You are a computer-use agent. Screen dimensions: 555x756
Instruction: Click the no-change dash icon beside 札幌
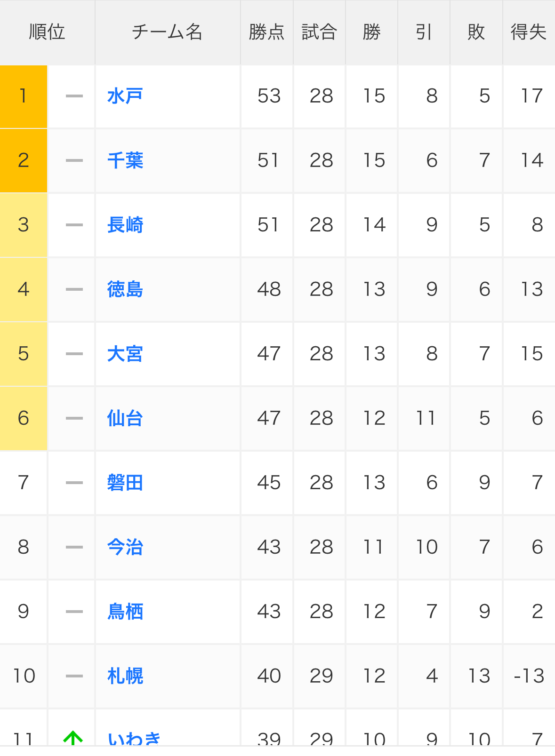click(x=74, y=676)
